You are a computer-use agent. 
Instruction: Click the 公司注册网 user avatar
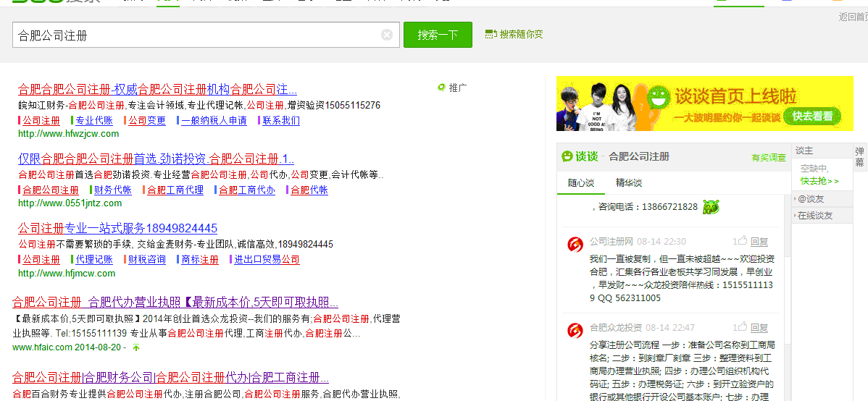tap(575, 245)
